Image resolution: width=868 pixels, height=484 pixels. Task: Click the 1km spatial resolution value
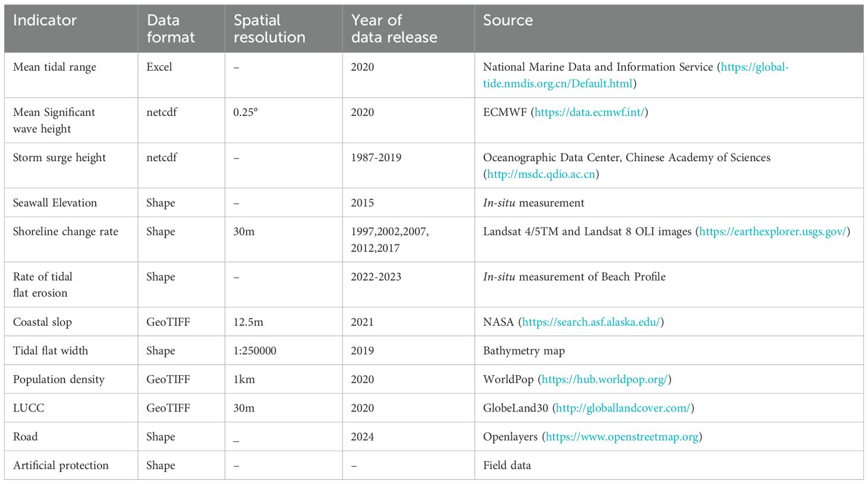click(244, 379)
